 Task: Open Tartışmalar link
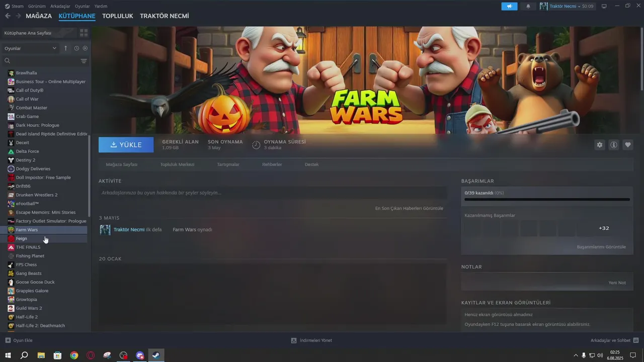[228, 164]
